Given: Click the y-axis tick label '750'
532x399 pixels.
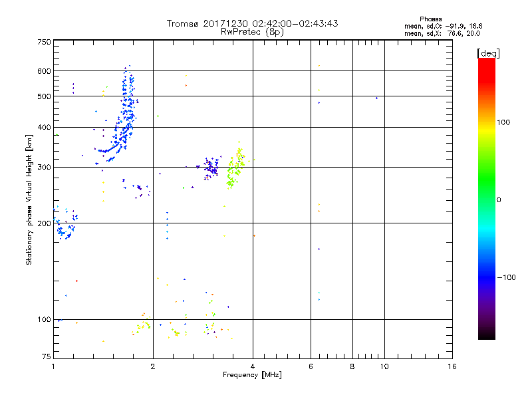Looking at the screenshot, I should coord(44,42).
